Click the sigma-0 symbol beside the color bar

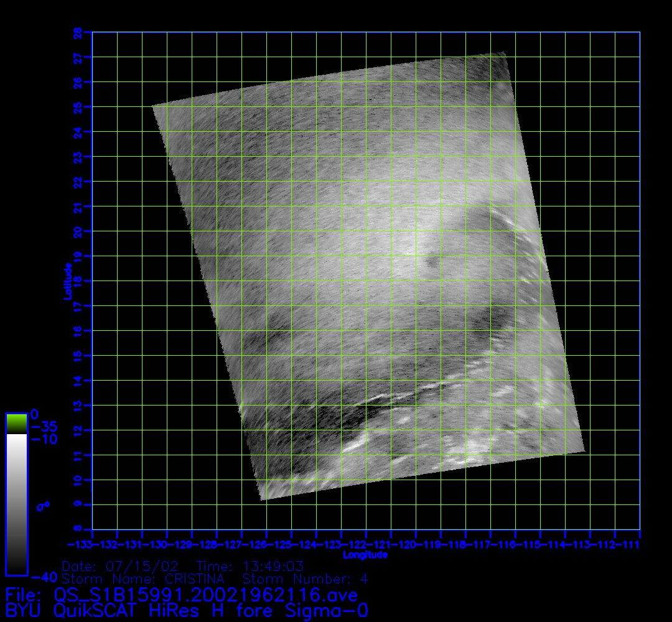(x=43, y=506)
